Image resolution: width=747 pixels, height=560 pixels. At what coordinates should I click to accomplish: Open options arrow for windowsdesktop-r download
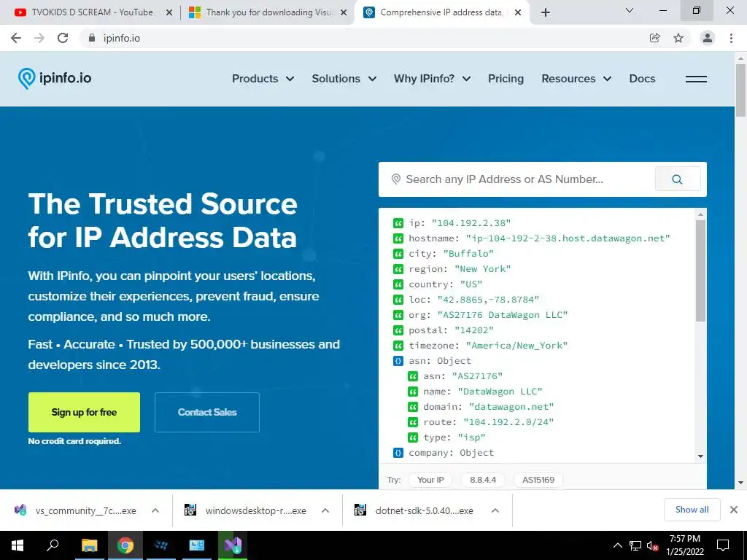(325, 510)
